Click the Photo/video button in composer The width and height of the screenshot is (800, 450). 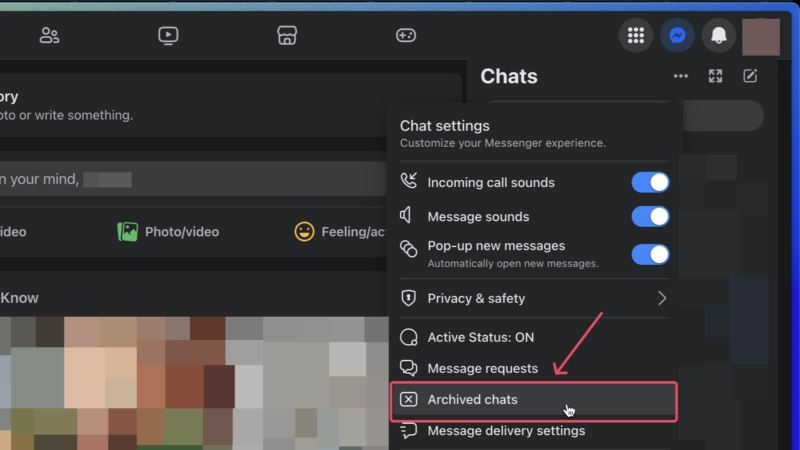(168, 232)
